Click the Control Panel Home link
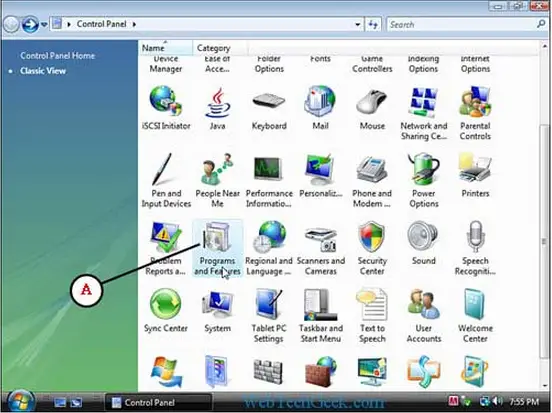Viewport: 552px width, 413px height. point(57,56)
